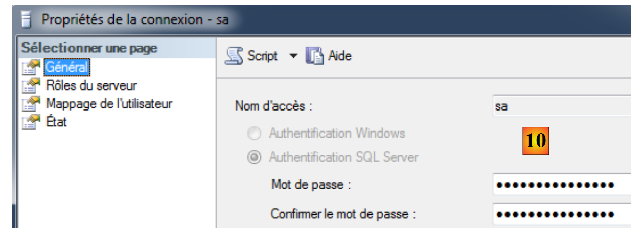
Task: Click the window icon in the title bar
Action: [27, 20]
